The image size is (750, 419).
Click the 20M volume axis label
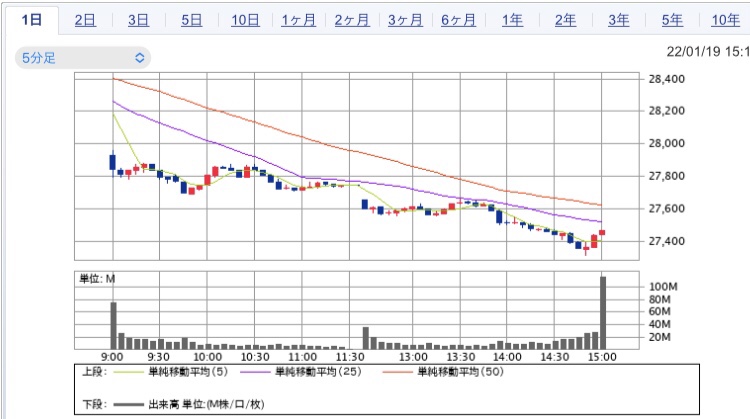(660, 337)
